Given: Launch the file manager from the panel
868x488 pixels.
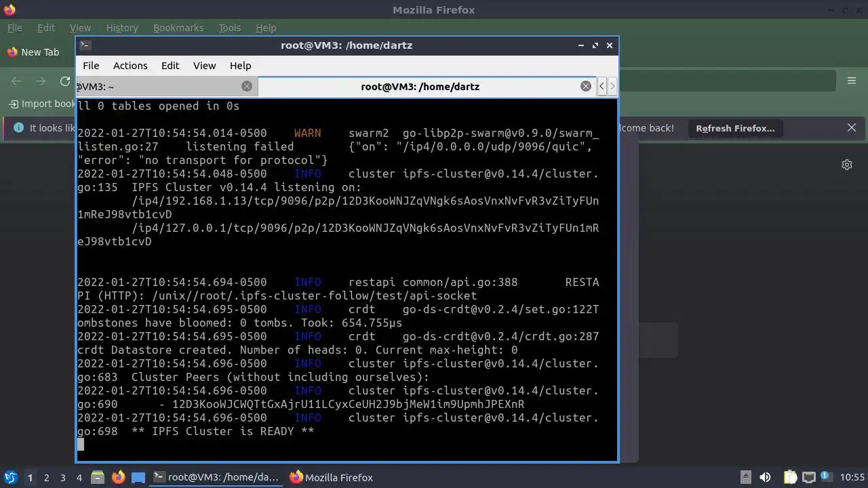Looking at the screenshot, I should [x=97, y=477].
